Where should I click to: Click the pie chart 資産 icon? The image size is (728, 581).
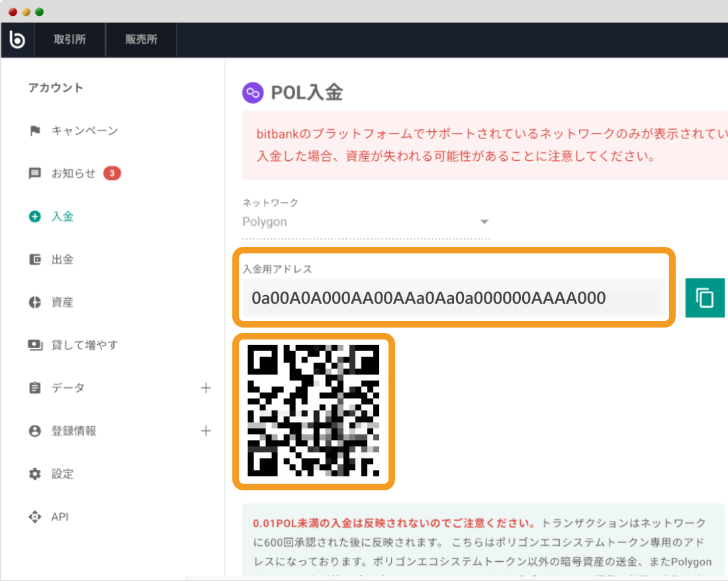(35, 302)
